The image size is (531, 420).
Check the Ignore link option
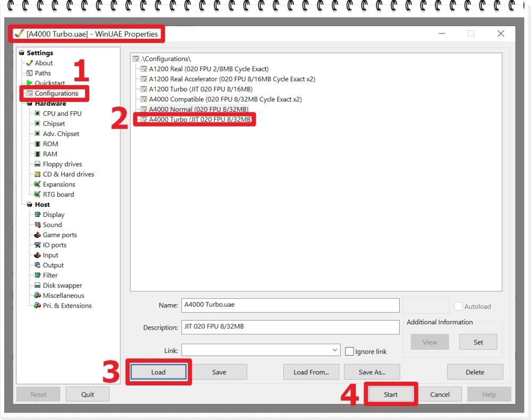point(349,351)
